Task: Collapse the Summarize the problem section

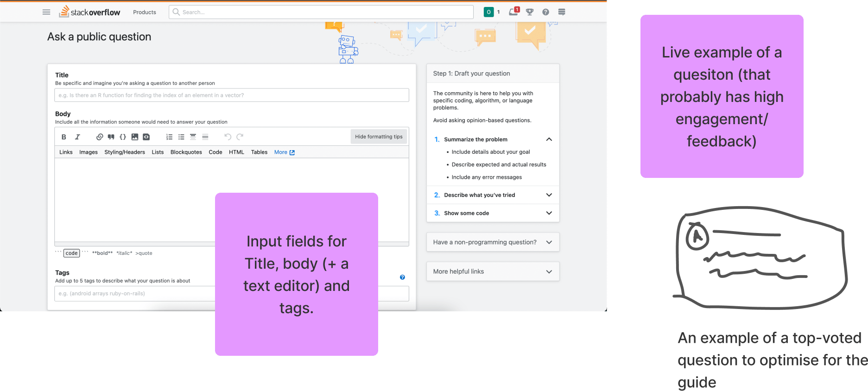Action: tap(493, 139)
